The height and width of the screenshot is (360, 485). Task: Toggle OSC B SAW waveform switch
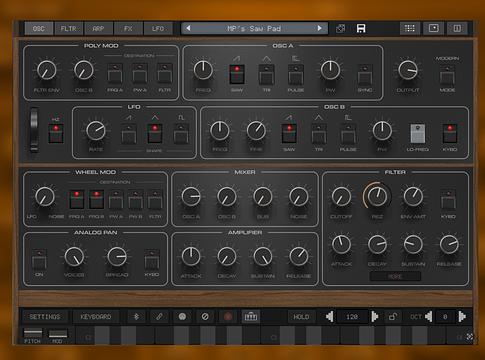tap(289, 133)
